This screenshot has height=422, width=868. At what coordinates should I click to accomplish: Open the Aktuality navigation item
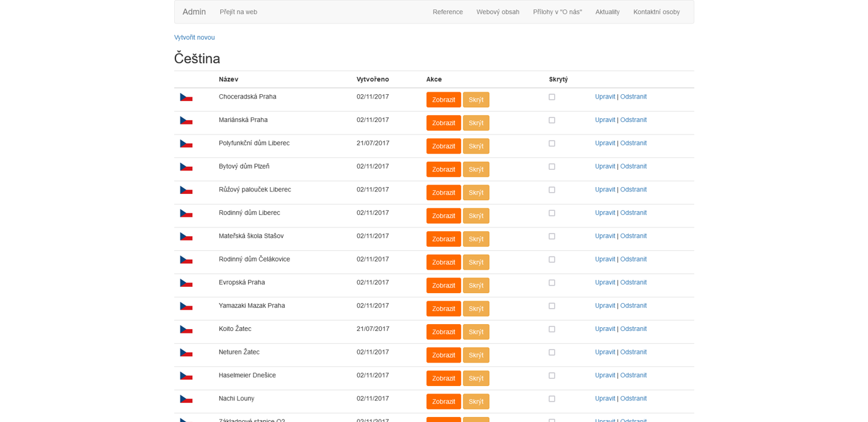[607, 12]
